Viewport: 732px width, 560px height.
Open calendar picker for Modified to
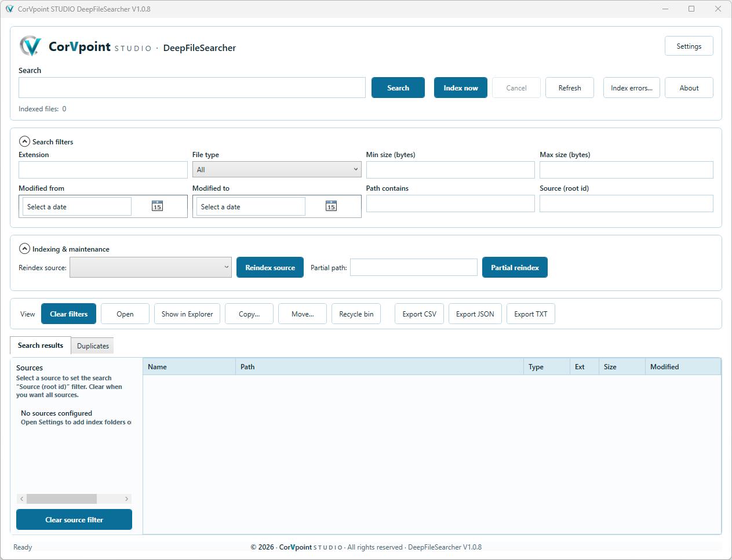[x=331, y=206]
